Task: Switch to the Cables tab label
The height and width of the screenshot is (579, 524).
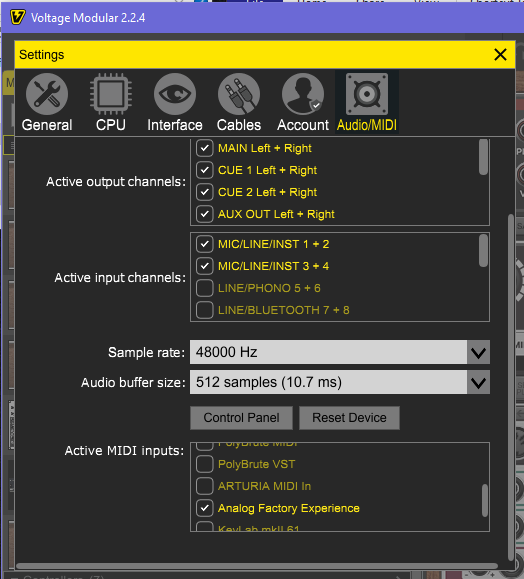Action: (239, 125)
